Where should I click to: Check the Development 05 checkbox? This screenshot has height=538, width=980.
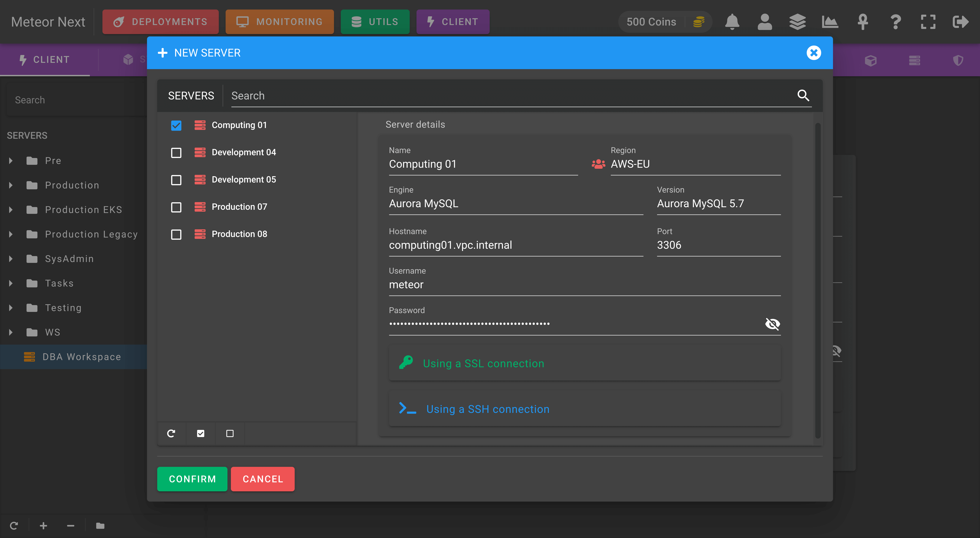click(176, 180)
